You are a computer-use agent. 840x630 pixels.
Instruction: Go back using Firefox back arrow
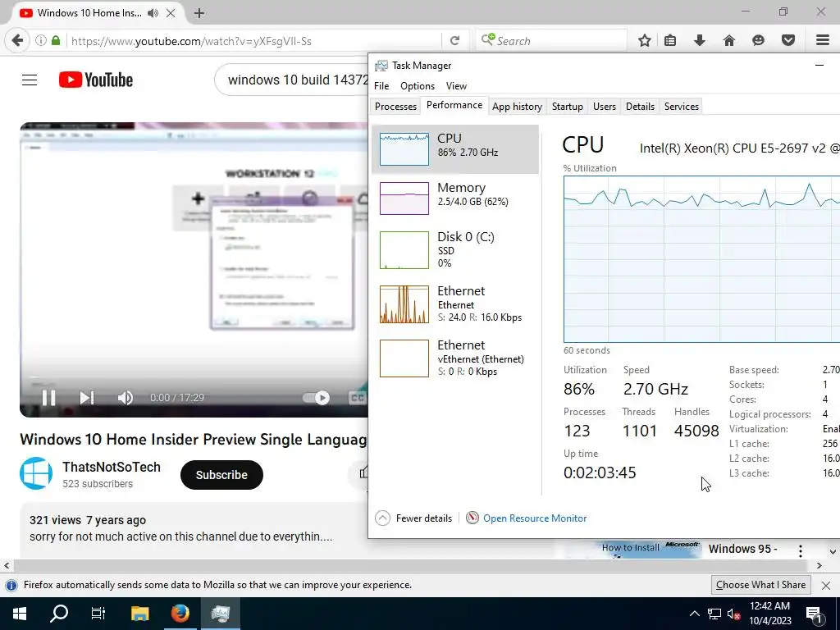(x=17, y=41)
